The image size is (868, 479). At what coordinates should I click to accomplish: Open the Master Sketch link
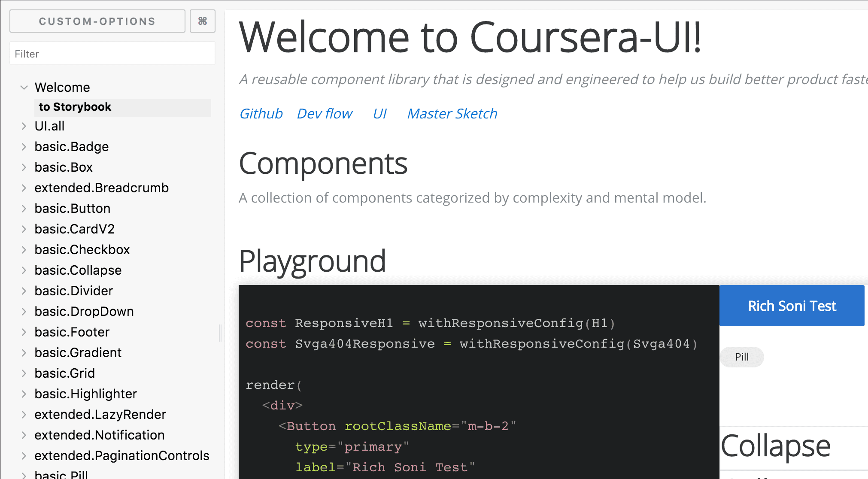[452, 114]
